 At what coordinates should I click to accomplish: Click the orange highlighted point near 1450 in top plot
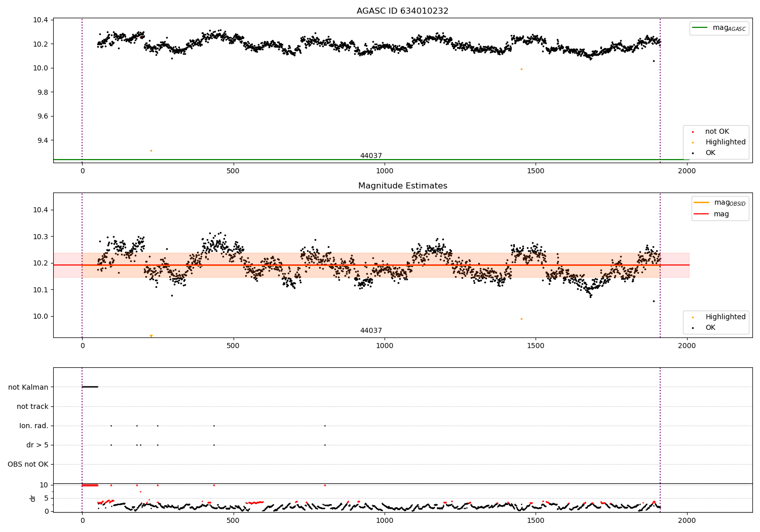pos(521,69)
